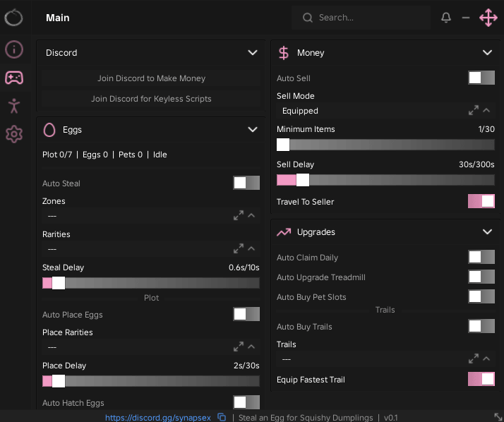This screenshot has width=504, height=422.
Task: Copy the discord link via copy icon
Action: click(222, 417)
